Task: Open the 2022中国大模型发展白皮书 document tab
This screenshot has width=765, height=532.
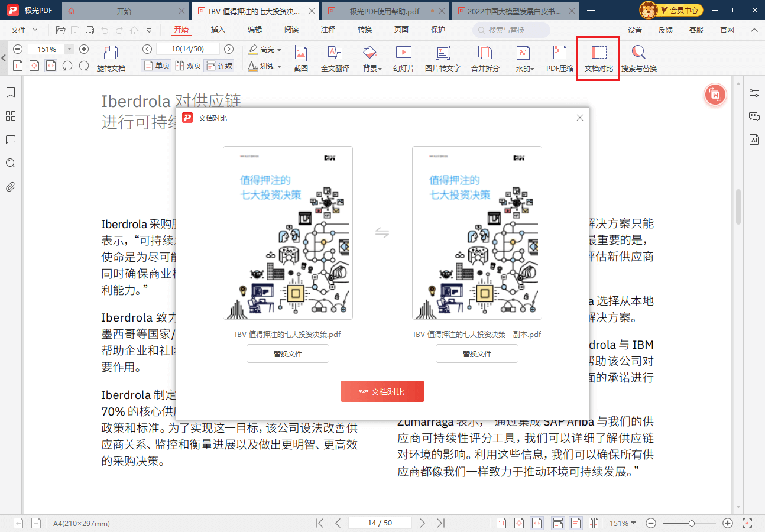Action: (514, 11)
